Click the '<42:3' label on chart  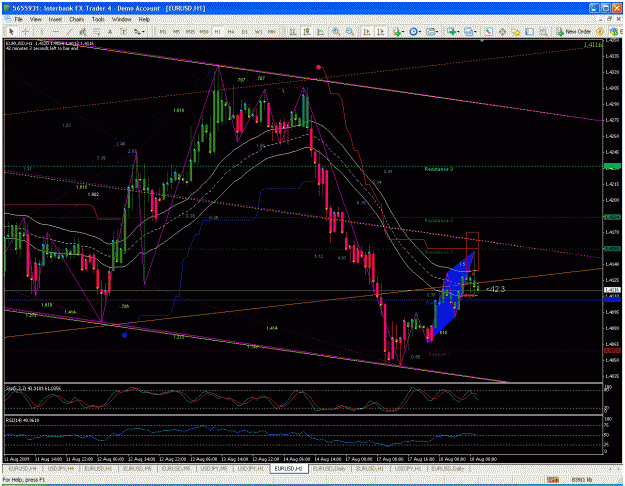(x=495, y=289)
